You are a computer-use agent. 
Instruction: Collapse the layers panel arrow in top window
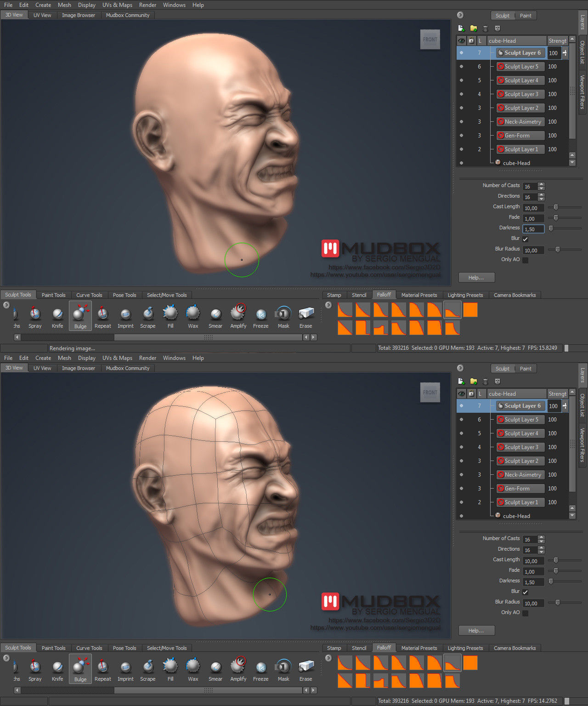[460, 15]
